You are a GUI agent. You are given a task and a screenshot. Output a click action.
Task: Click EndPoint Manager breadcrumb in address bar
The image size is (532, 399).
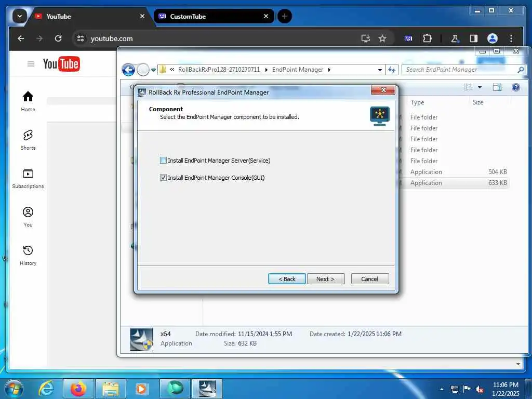tap(298, 70)
